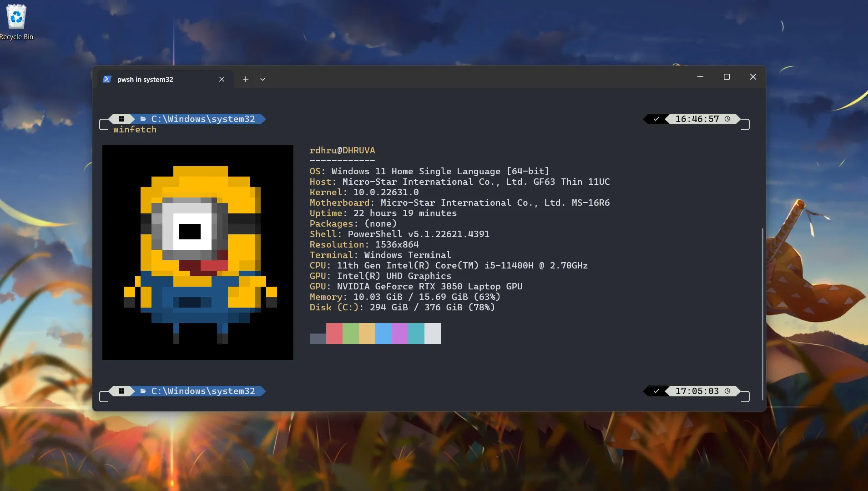Click the top C:\Windows\system32 prompt path
Screen dimensions: 868x491
pyautogui.click(x=203, y=119)
